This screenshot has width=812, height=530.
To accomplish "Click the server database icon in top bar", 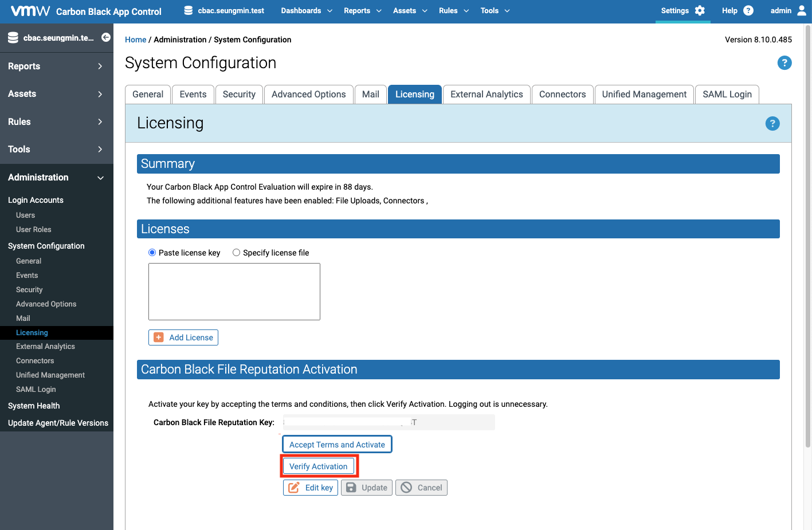I will pos(188,10).
